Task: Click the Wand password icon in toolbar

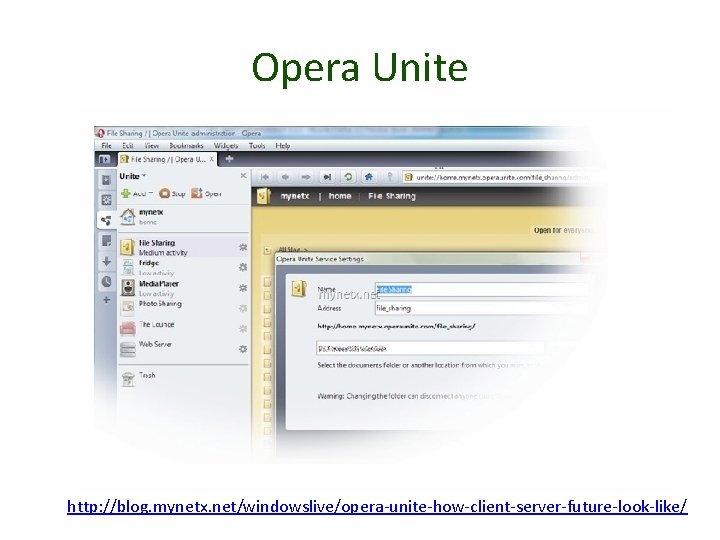Action: pos(390,177)
